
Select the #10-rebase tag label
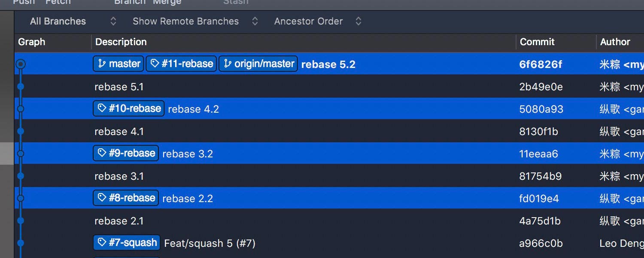[x=129, y=108]
